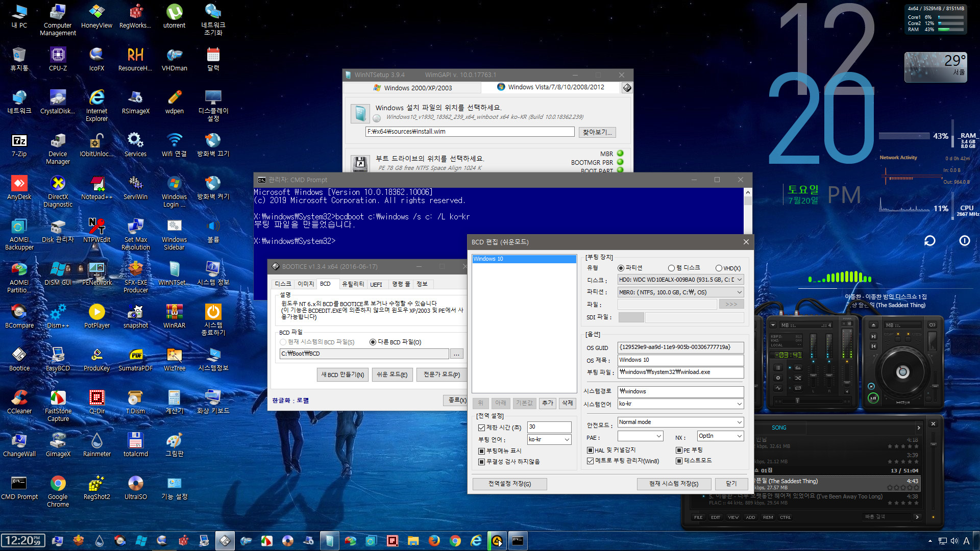
Task: Select Windows 10 entry in BCD list
Action: pyautogui.click(x=524, y=259)
